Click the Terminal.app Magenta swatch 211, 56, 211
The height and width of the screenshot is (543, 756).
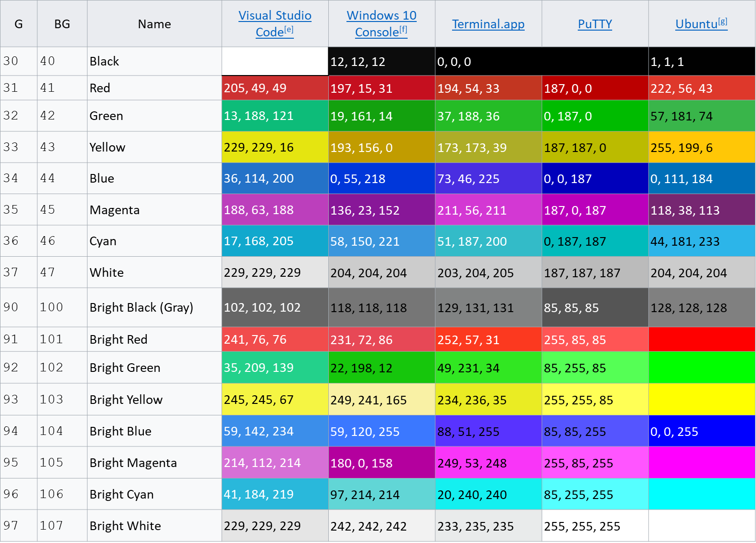488,210
